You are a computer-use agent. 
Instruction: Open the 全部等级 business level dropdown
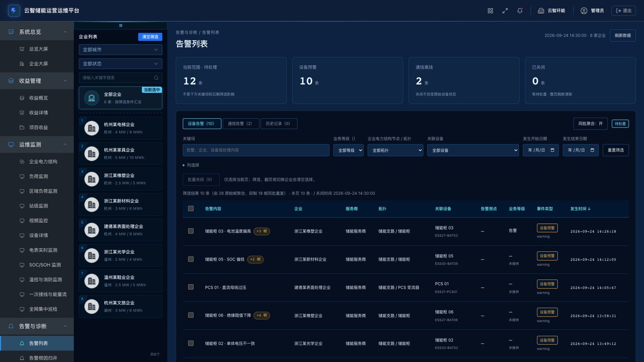(349, 150)
